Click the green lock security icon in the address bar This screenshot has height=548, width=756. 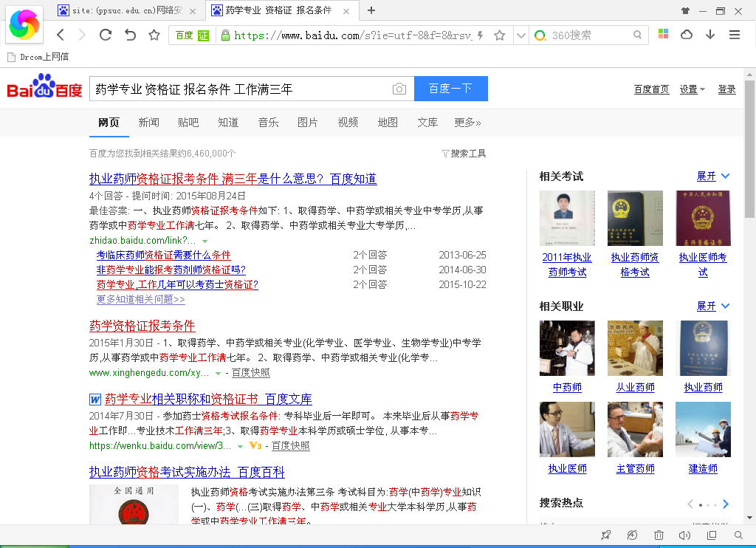[224, 35]
